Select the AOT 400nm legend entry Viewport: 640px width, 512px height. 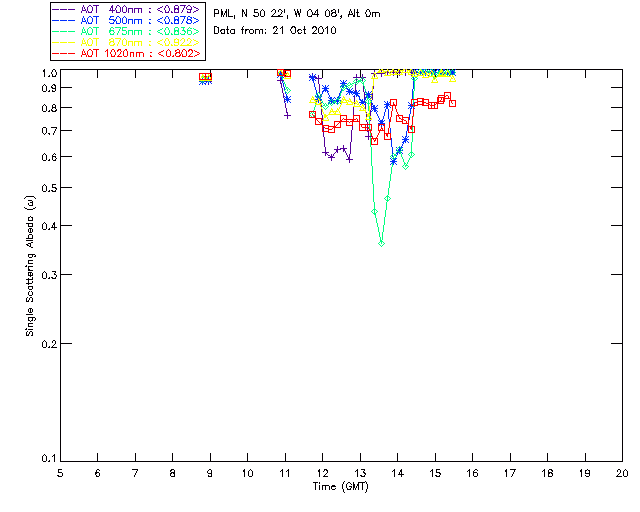127,9
